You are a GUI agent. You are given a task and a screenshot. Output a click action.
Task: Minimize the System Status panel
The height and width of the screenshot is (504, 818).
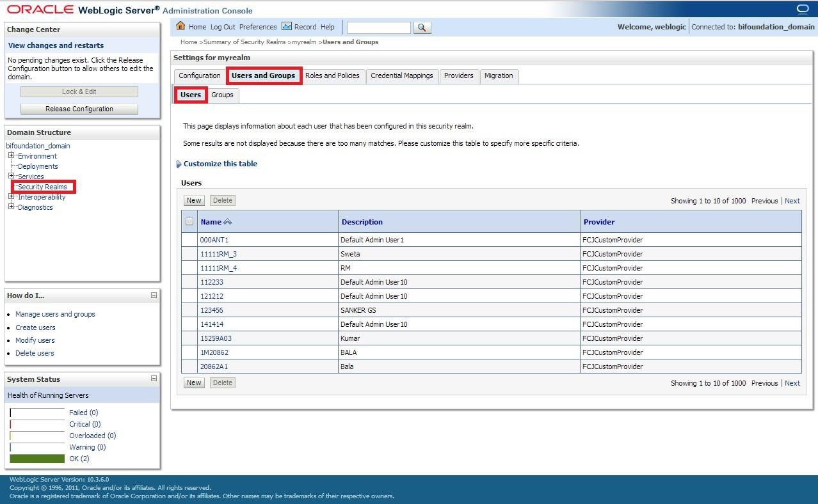click(154, 379)
